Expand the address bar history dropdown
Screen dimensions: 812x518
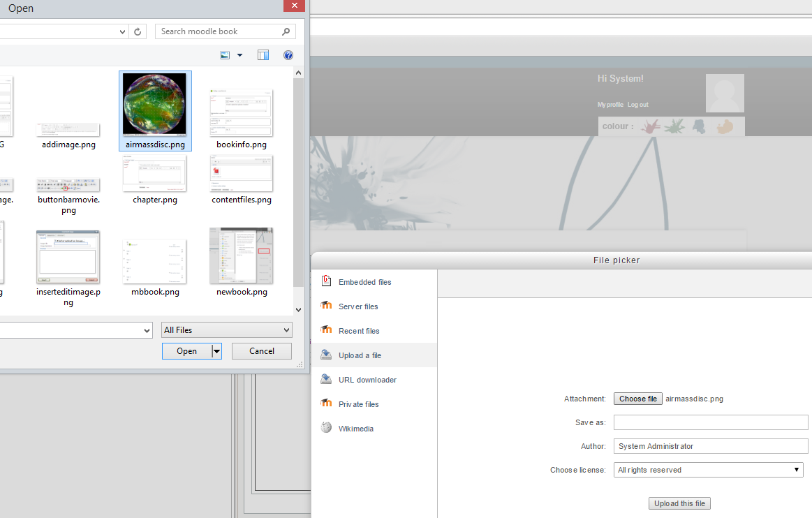coord(122,31)
